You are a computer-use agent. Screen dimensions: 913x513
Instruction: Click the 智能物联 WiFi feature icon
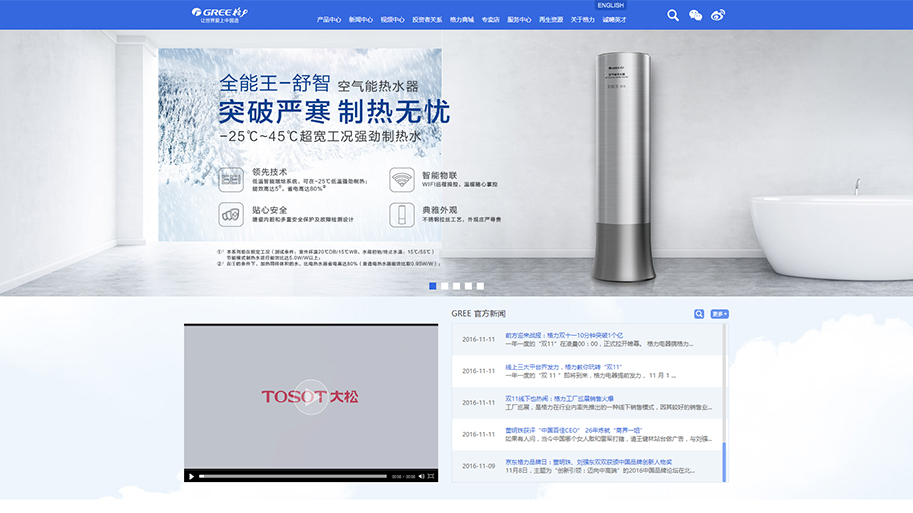point(402,180)
